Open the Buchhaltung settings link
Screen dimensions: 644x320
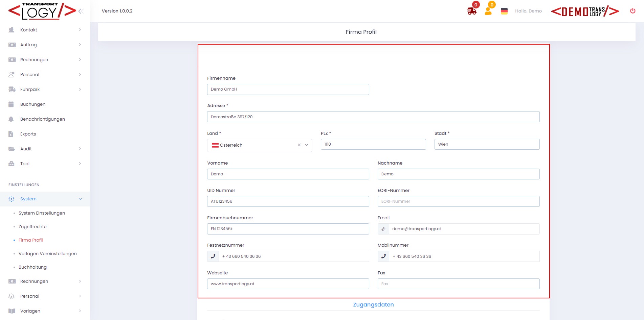(32, 267)
